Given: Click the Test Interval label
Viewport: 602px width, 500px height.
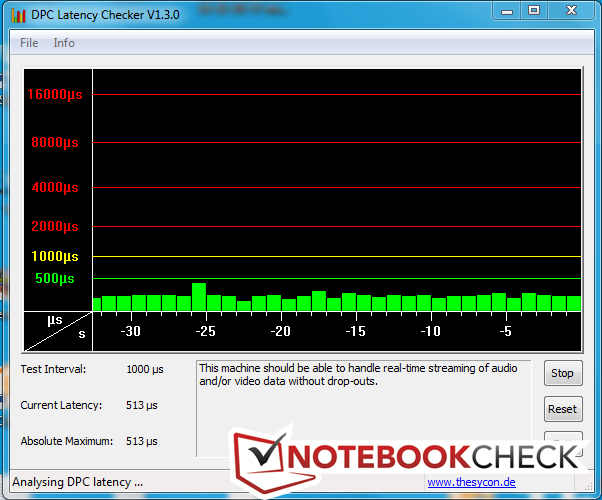Looking at the screenshot, I should tap(53, 369).
